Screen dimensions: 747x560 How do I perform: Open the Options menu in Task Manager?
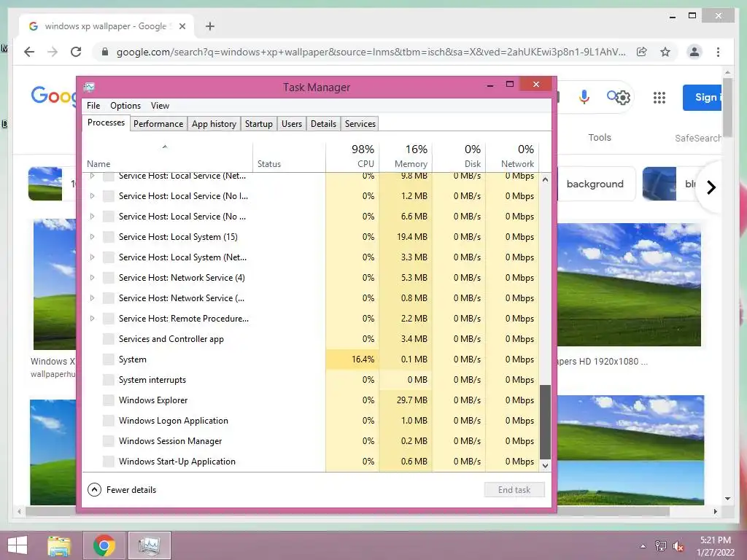(x=125, y=106)
